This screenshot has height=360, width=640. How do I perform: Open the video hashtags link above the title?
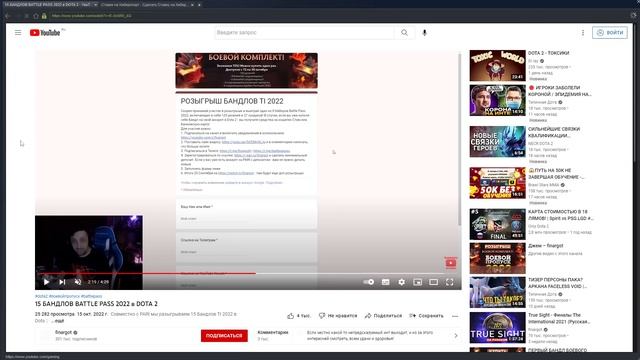pyautogui.click(x=68, y=296)
